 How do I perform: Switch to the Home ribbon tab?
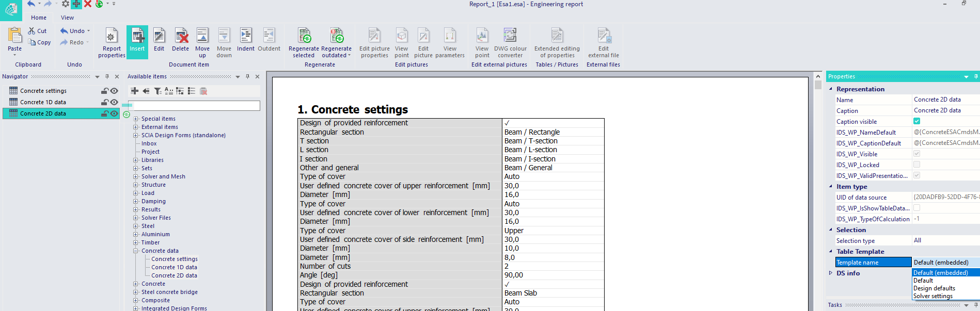coord(39,18)
